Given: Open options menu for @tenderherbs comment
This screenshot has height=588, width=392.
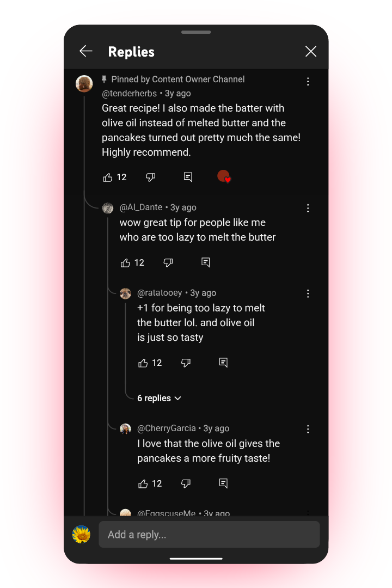Looking at the screenshot, I should point(308,82).
